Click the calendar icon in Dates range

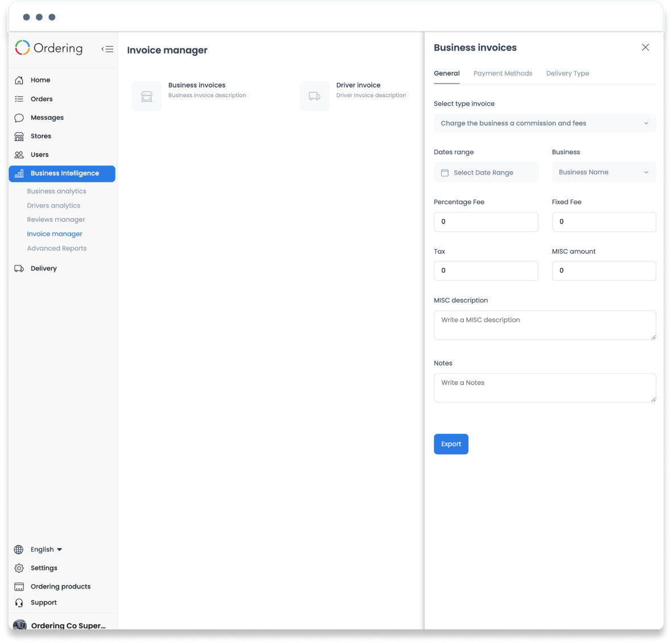point(445,173)
